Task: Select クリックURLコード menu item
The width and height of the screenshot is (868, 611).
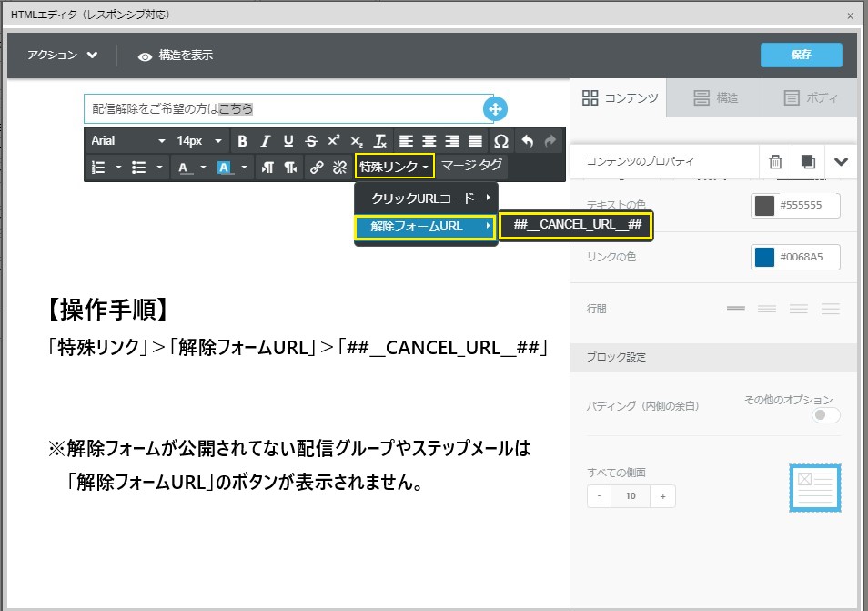Action: (x=426, y=198)
